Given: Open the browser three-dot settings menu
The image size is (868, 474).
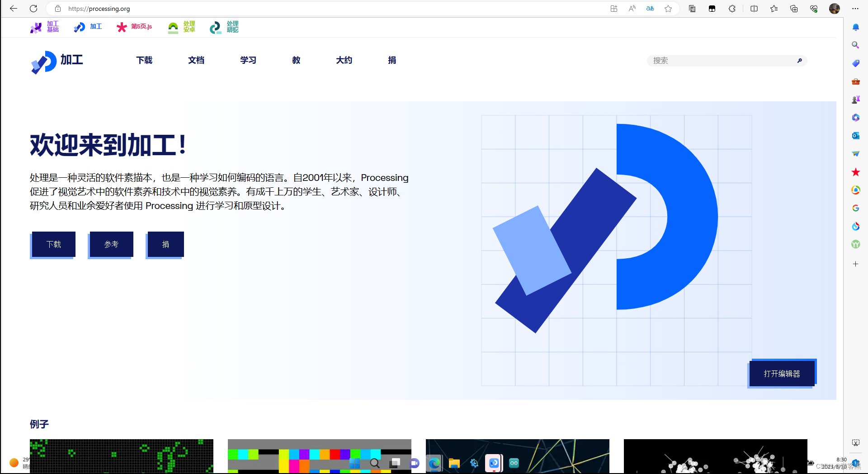Looking at the screenshot, I should coord(856,9).
